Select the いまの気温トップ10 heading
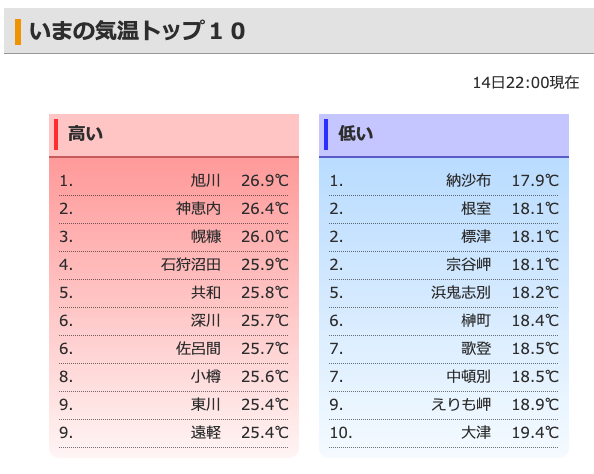Viewport: 594px width, 474px height. click(x=138, y=31)
